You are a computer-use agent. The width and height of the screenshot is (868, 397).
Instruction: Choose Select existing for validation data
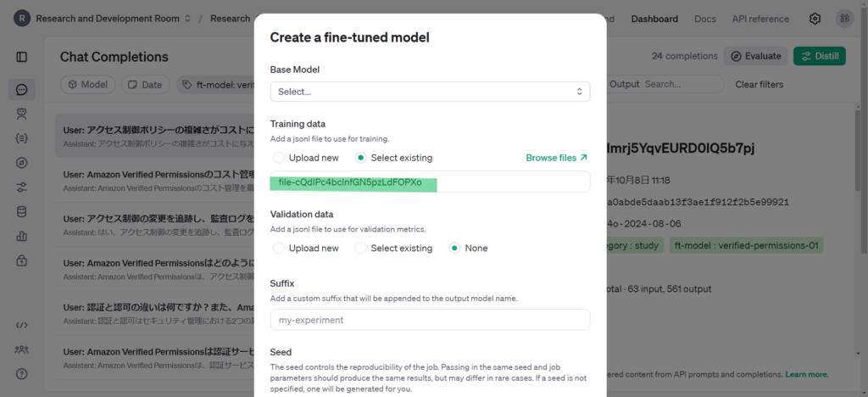pos(361,249)
